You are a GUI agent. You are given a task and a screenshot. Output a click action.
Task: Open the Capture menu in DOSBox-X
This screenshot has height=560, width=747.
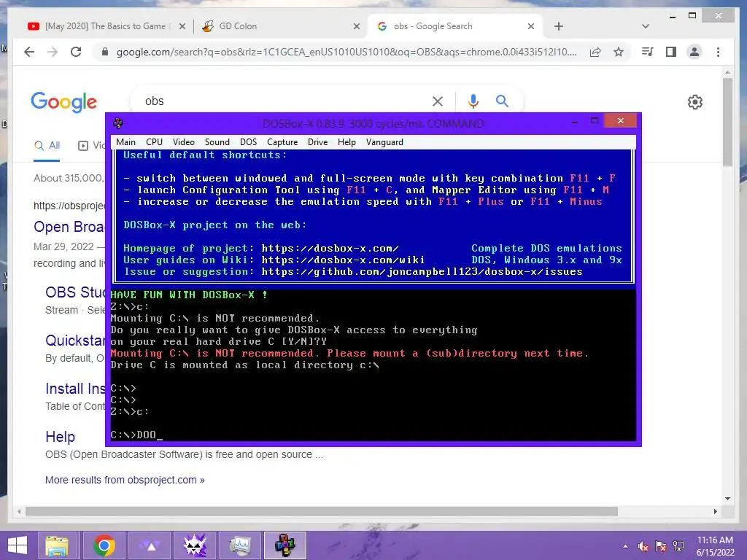point(282,142)
